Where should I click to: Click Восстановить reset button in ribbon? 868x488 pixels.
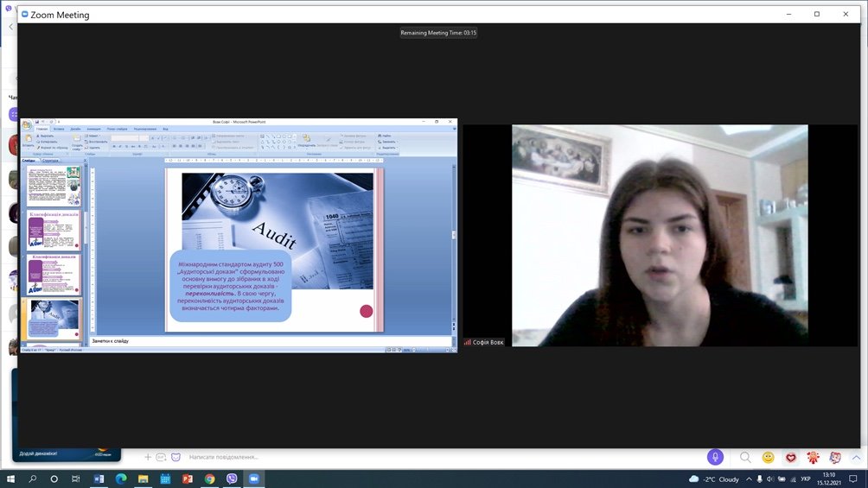[x=96, y=142]
